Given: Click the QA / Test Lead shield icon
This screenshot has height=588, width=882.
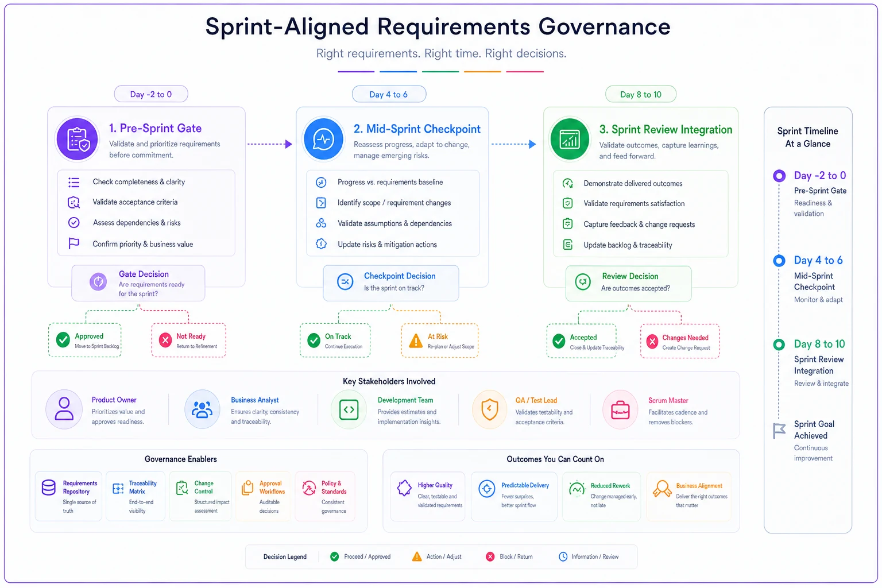Looking at the screenshot, I should [489, 410].
